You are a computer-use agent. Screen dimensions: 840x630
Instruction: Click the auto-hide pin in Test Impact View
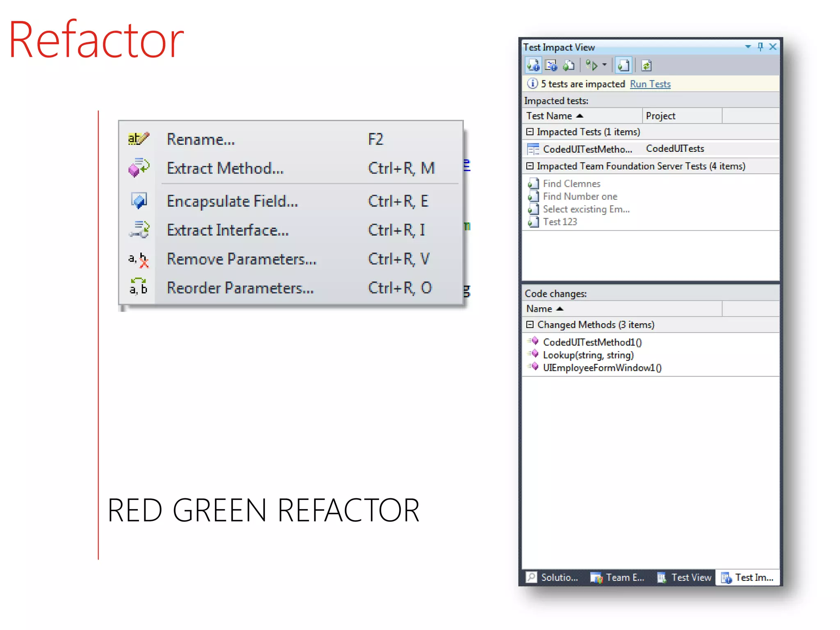pos(760,47)
